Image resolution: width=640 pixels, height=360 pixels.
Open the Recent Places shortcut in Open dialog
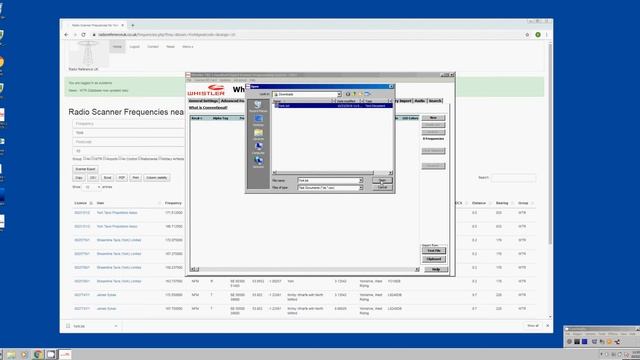[258, 106]
